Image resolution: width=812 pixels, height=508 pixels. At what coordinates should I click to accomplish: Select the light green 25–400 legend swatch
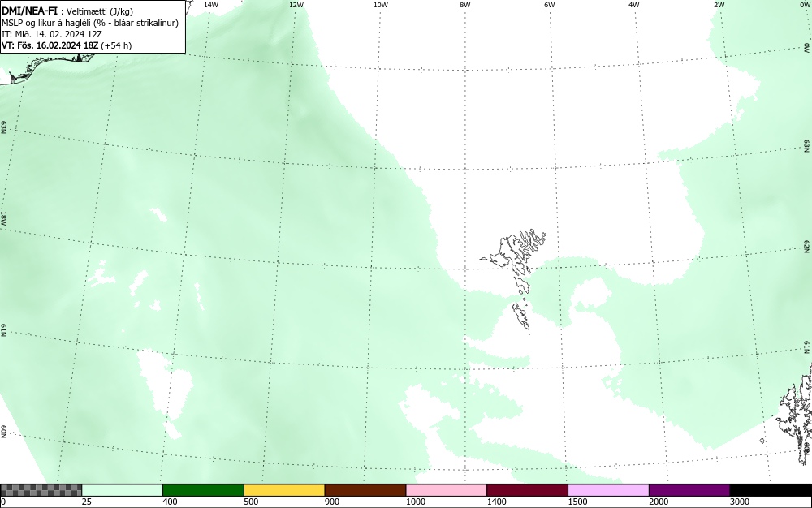123,490
